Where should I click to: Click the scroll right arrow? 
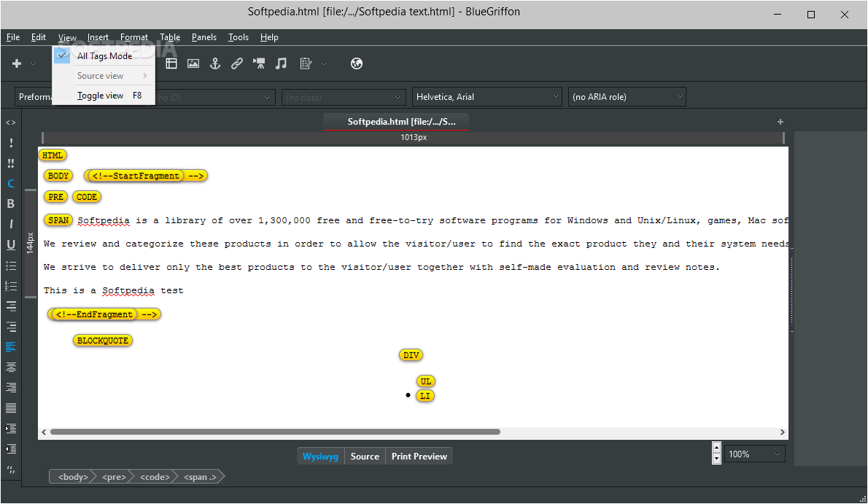click(x=782, y=432)
